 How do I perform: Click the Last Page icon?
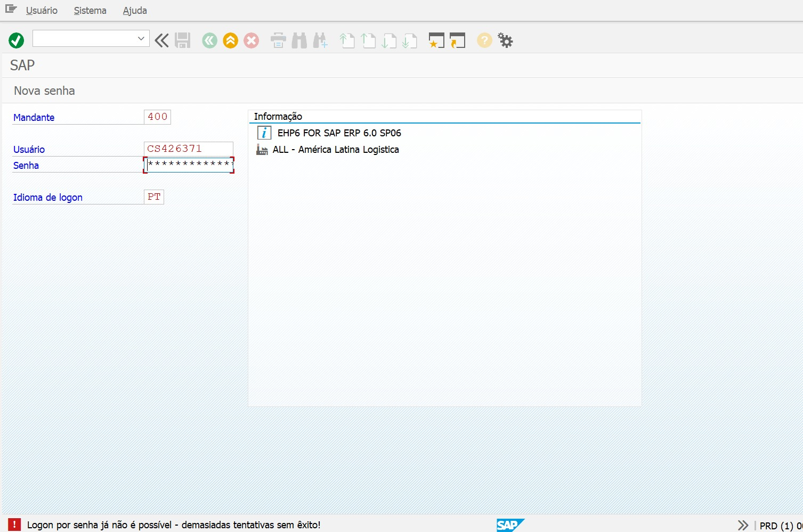pos(410,40)
